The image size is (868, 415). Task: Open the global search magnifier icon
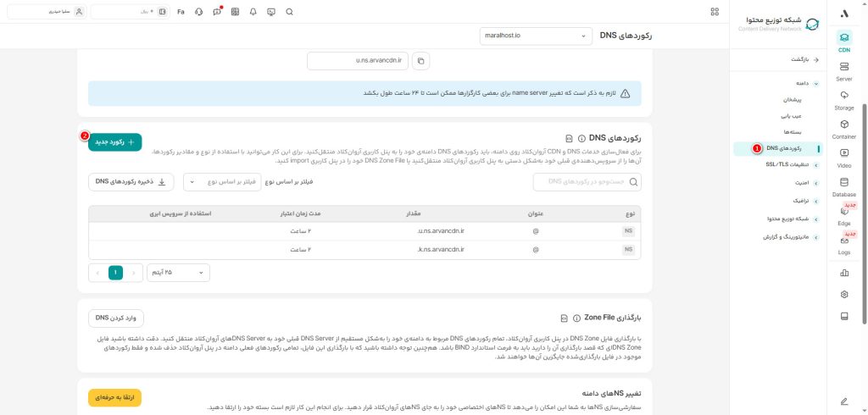[289, 12]
